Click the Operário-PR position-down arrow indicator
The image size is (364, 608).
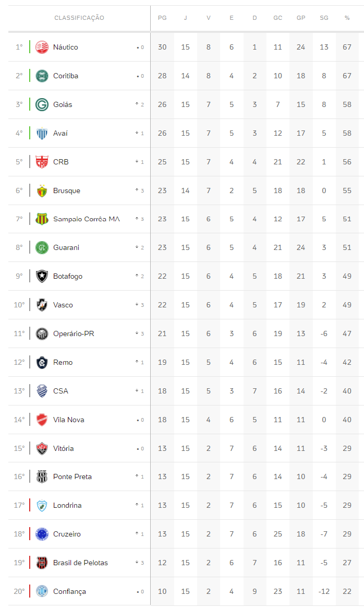[x=137, y=333]
